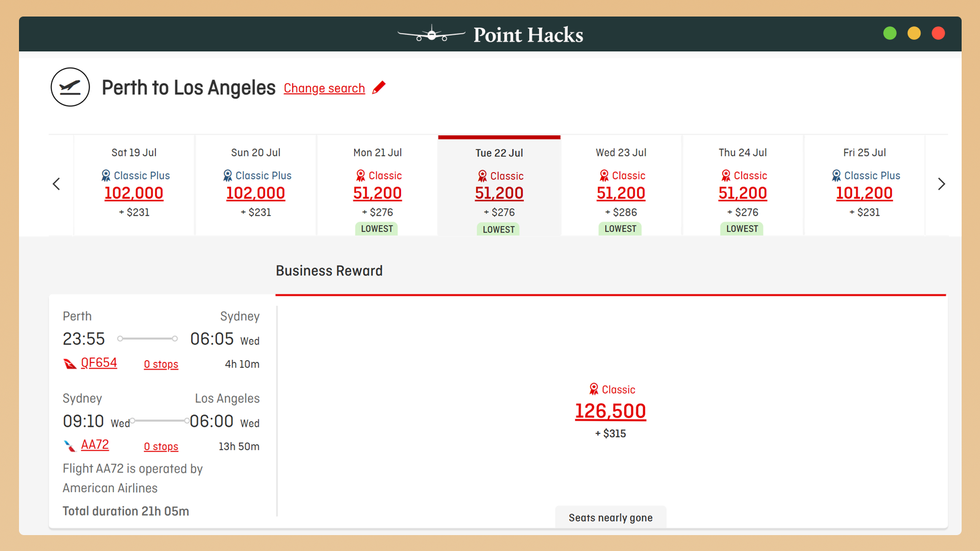Click the 13h 50m flight duration
The height and width of the screenshot is (551, 980).
coord(239,447)
